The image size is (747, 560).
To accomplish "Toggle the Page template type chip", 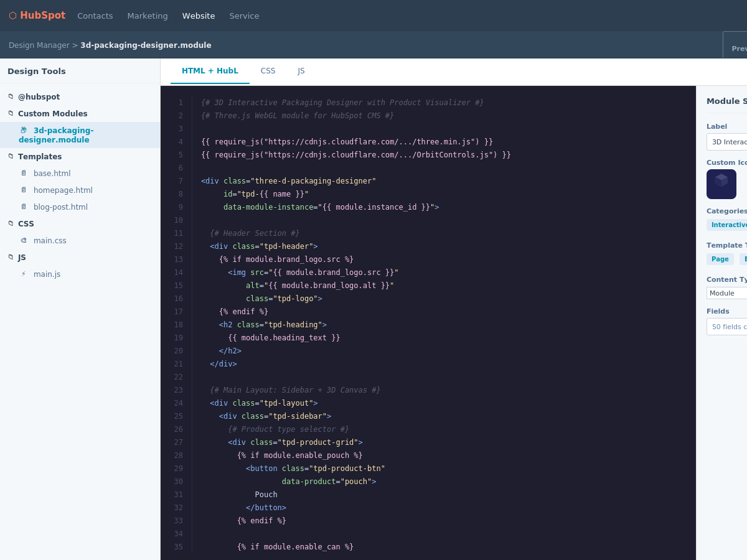I will pyautogui.click(x=720, y=259).
